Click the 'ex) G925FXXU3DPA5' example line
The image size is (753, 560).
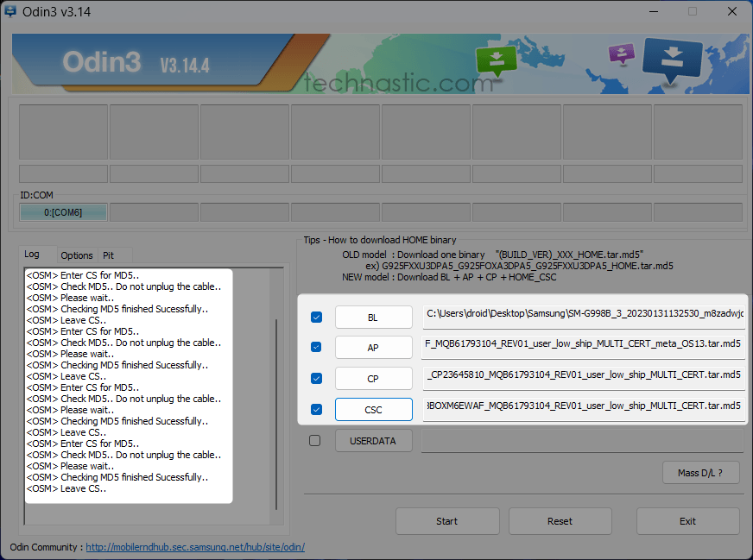click(519, 266)
